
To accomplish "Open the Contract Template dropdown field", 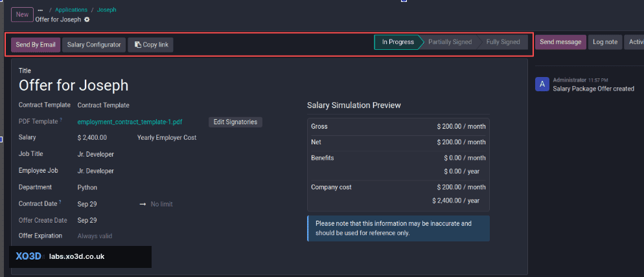I will tap(104, 105).
